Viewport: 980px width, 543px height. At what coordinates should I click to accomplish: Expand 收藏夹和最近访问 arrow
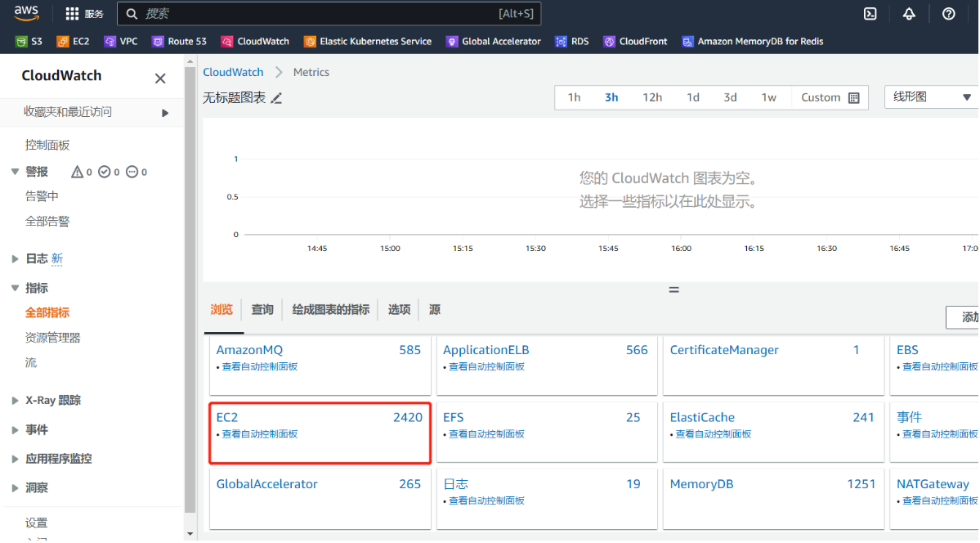165,113
